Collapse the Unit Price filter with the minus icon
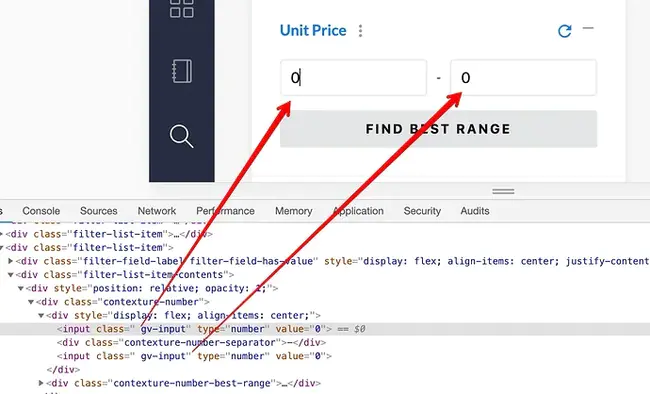This screenshot has height=394, width=650. (588, 28)
